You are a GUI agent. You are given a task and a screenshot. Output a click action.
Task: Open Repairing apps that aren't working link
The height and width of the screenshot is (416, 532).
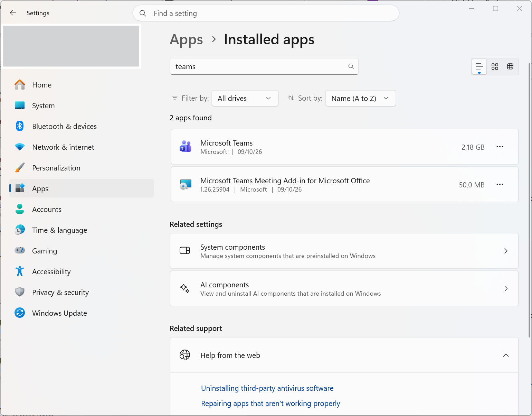(x=270, y=404)
